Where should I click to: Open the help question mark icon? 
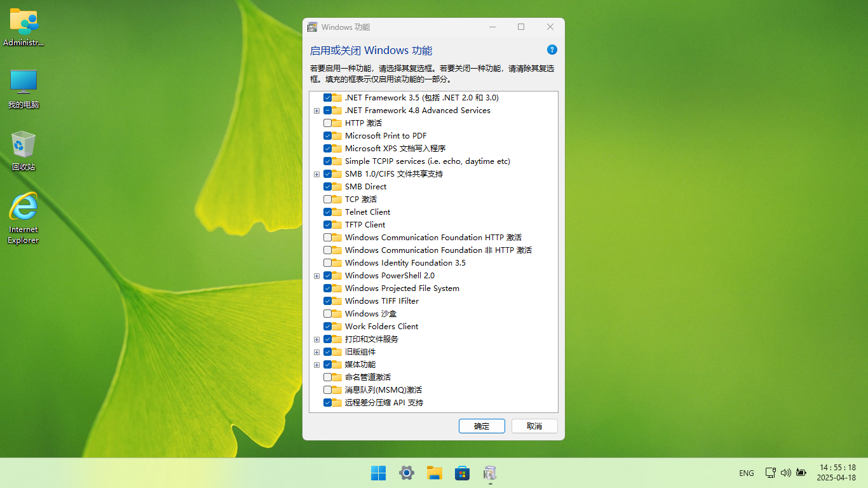coord(552,50)
